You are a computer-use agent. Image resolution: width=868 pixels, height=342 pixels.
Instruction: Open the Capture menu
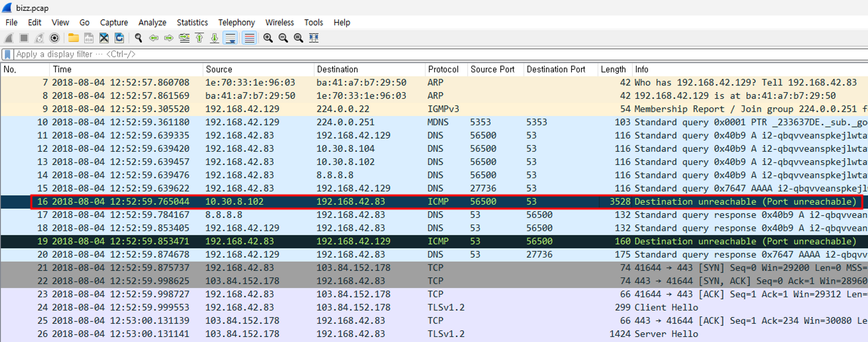click(x=114, y=23)
